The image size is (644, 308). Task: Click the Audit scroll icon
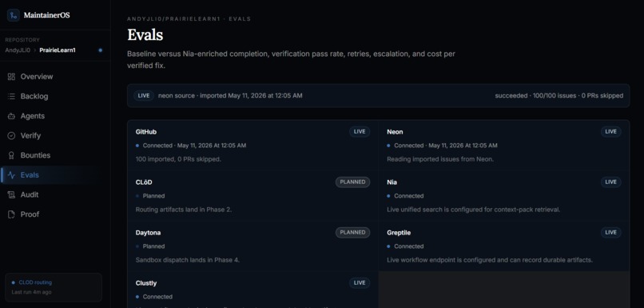coord(11,195)
